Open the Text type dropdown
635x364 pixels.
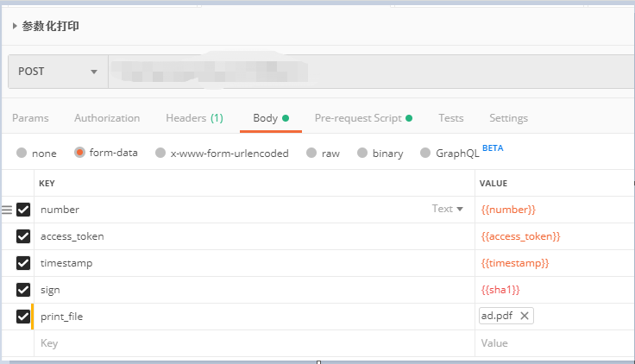tap(448, 209)
